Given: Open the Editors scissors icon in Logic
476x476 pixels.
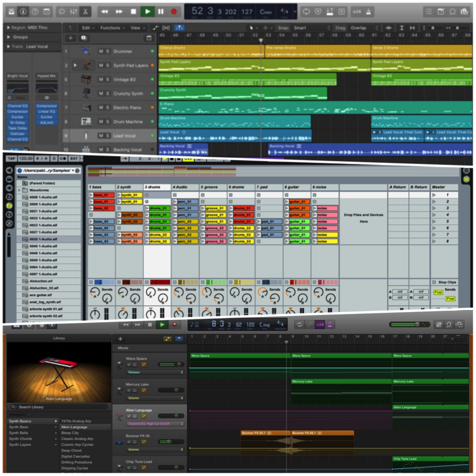Looking at the screenshot, I should (x=85, y=12).
